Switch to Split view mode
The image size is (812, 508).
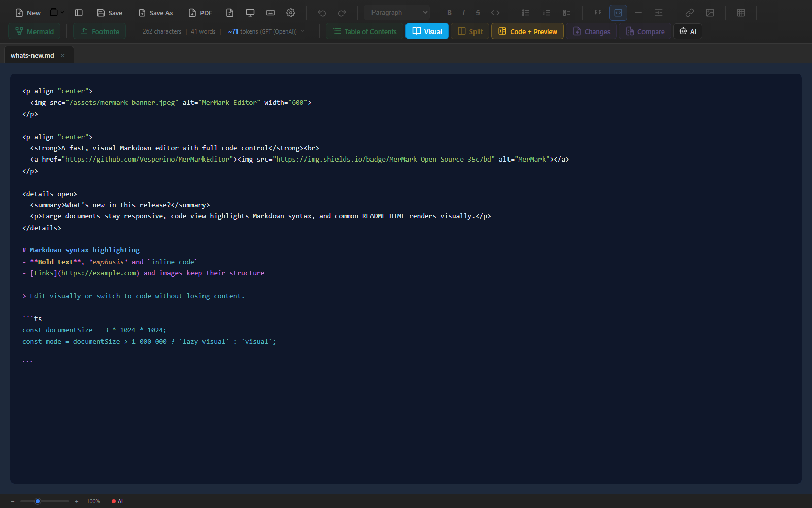(x=470, y=31)
